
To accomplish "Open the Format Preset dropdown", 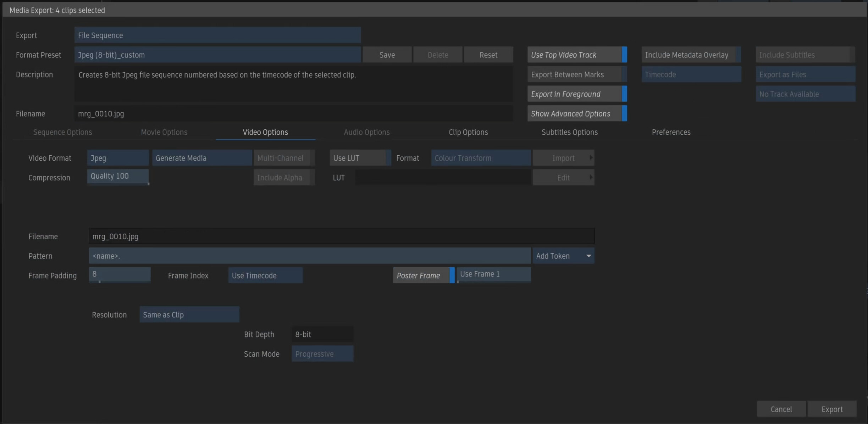I will 217,55.
